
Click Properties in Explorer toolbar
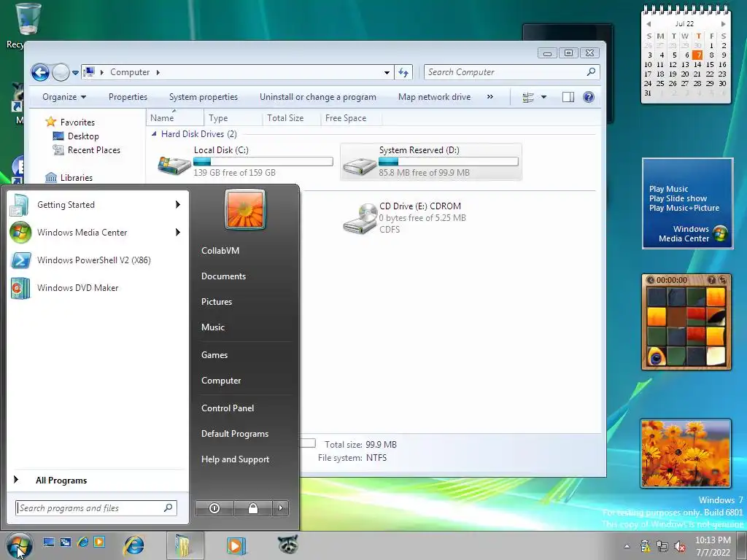[x=128, y=97]
